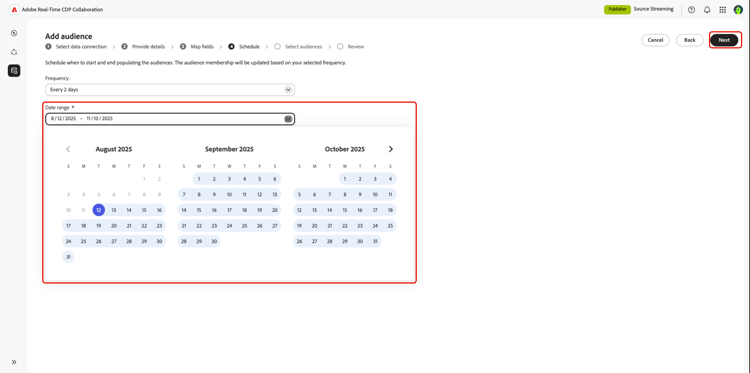This screenshot has width=750, height=373.
Task: Go to Provide details step
Action: click(x=143, y=47)
